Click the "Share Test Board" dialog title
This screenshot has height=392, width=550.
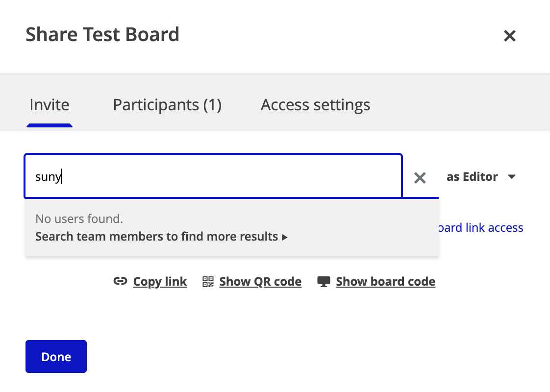(102, 35)
